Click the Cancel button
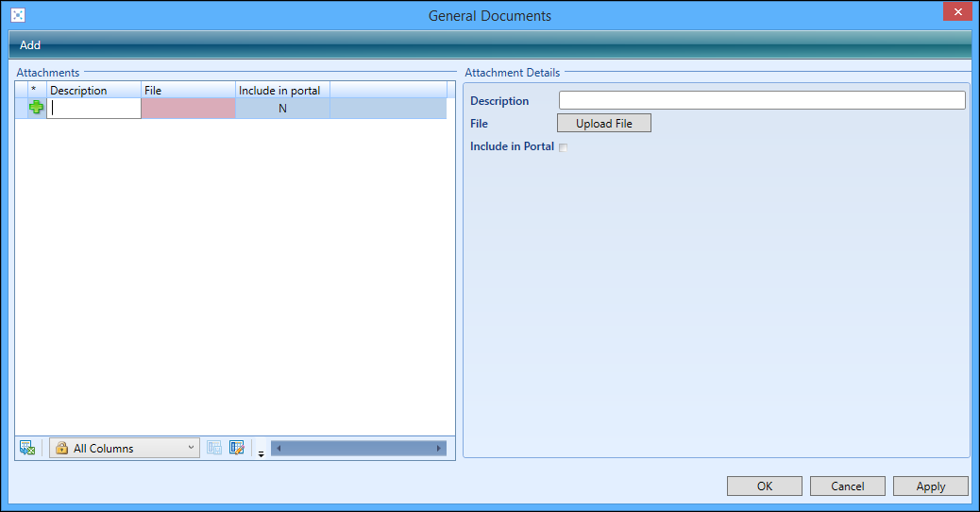The image size is (980, 512). pos(848,486)
